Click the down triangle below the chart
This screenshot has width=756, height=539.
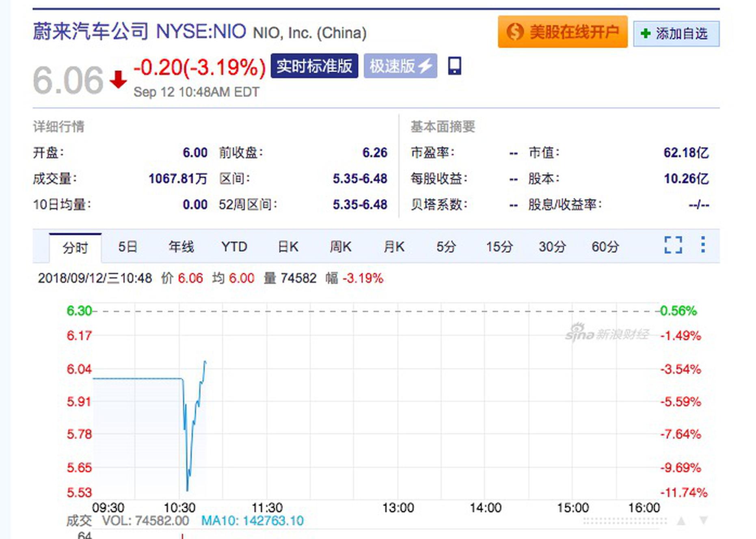(x=704, y=521)
